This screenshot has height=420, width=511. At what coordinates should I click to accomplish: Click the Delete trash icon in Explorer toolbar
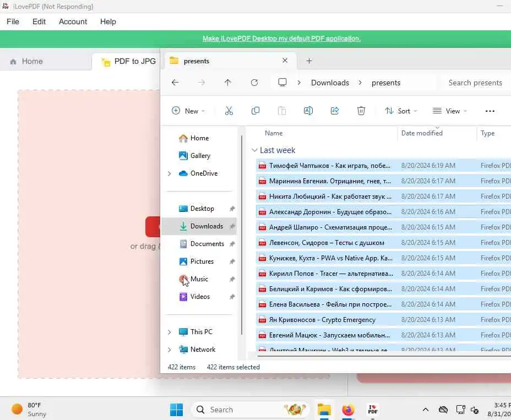point(361,111)
